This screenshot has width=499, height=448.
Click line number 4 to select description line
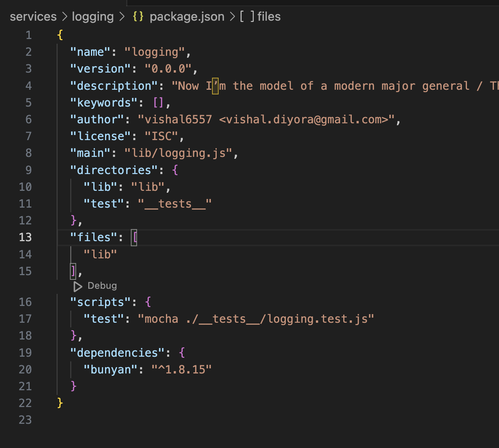(28, 85)
